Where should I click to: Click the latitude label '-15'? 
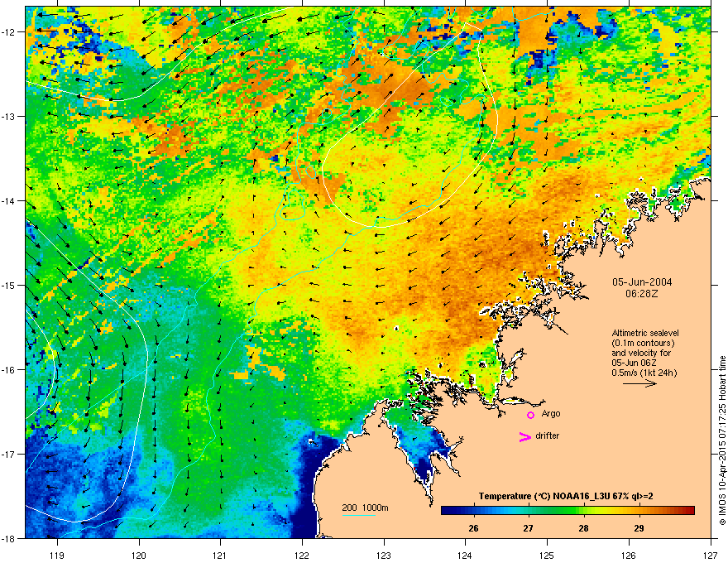pos(9,285)
